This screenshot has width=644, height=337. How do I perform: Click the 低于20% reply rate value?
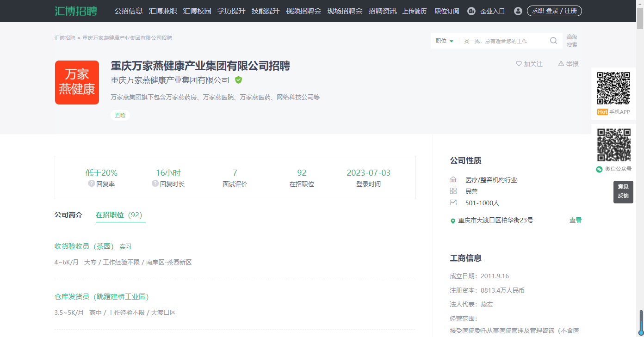(101, 173)
